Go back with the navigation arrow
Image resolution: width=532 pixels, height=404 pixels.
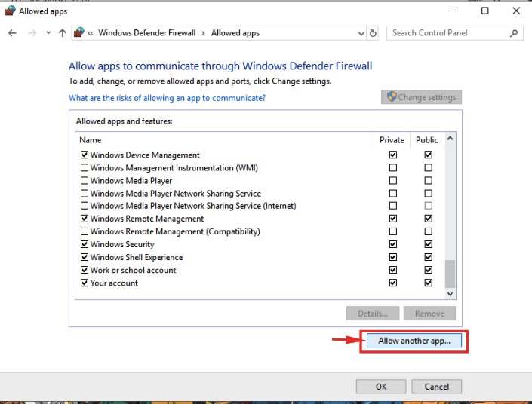[x=12, y=33]
